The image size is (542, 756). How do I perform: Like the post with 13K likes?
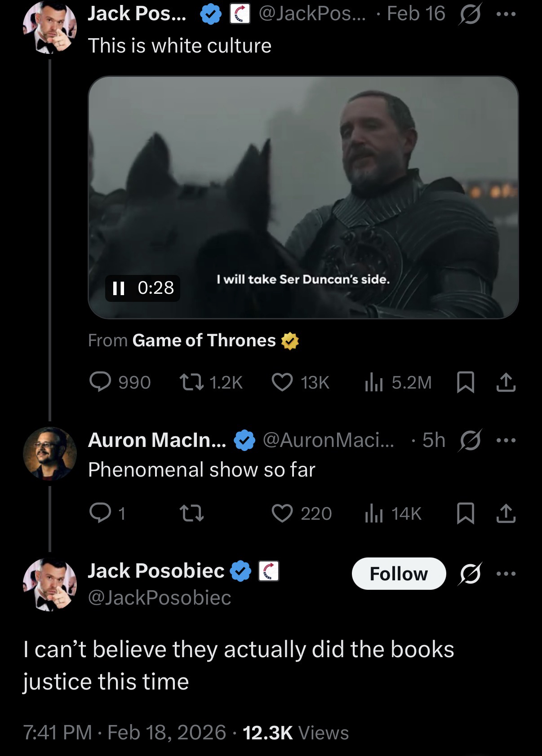coord(282,382)
